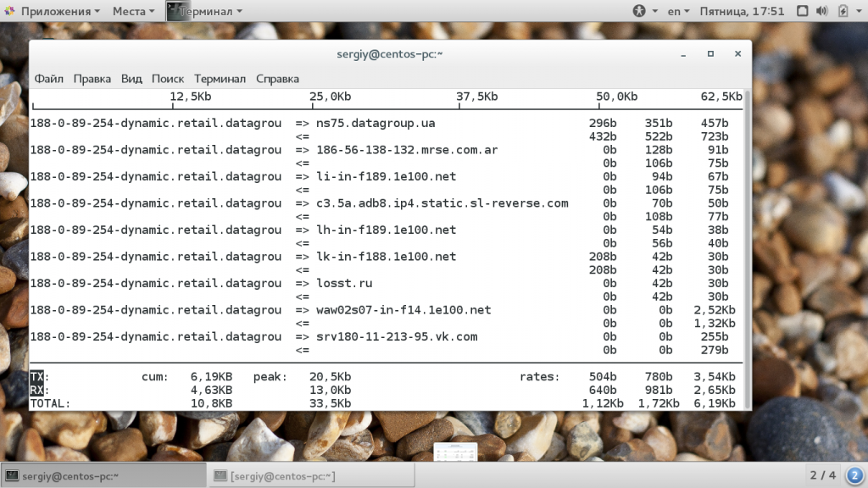
Task: Maximize the terminal window
Action: (x=710, y=53)
